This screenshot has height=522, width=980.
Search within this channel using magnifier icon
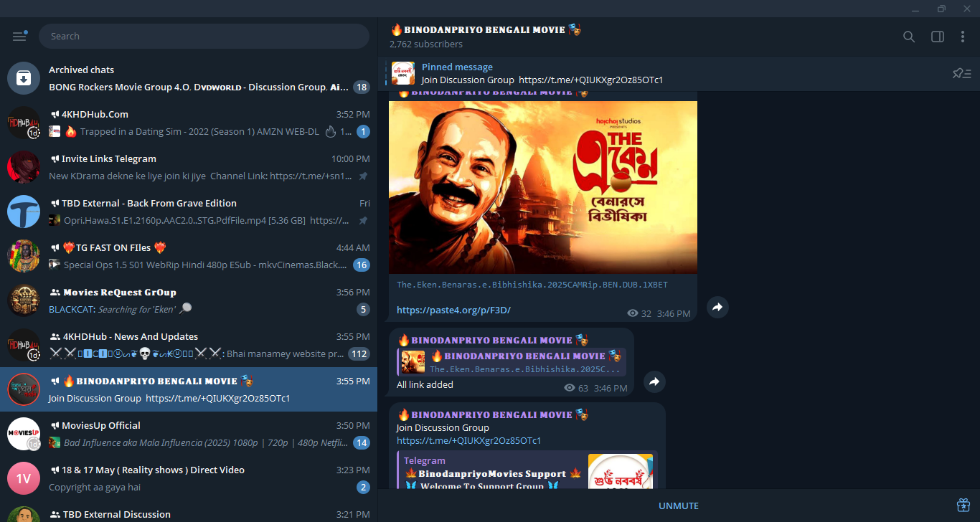click(909, 37)
